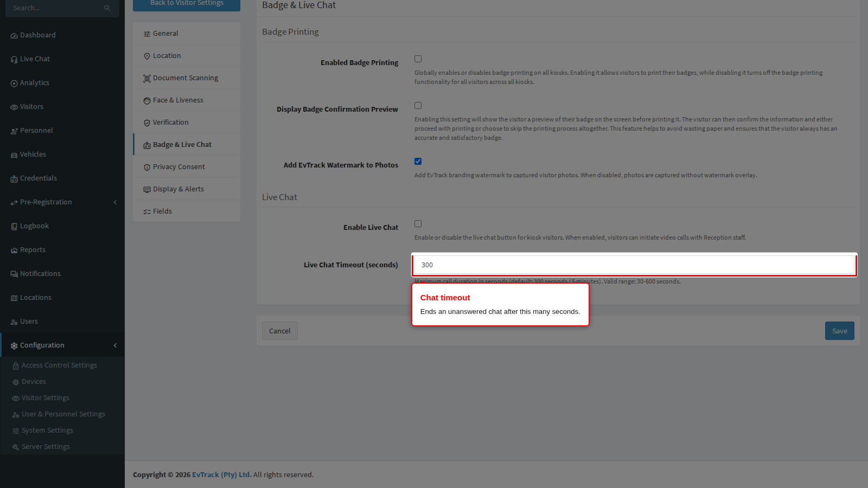Click the Cancel button
Image resolution: width=868 pixels, height=488 pixels.
click(x=280, y=331)
